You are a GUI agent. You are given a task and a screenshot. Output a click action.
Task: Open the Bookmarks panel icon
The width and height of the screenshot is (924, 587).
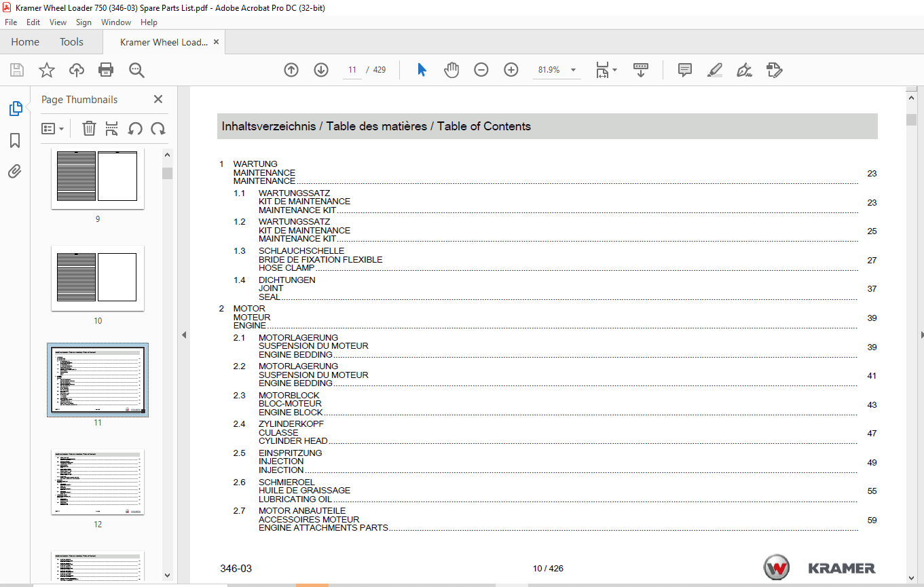point(15,140)
